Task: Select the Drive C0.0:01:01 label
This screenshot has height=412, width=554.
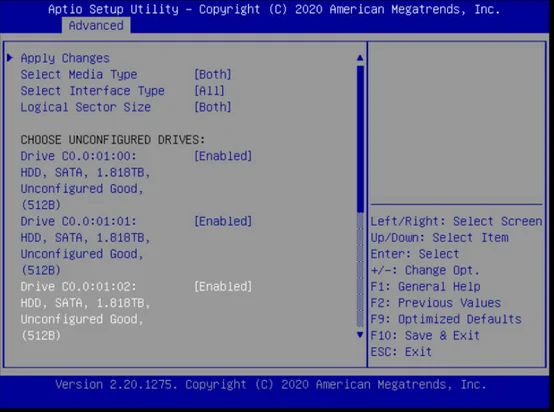Action: tap(78, 221)
